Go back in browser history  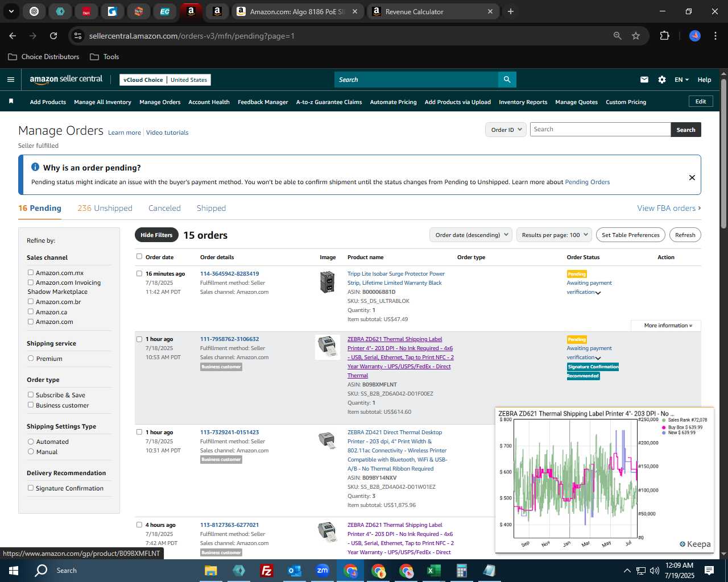[x=13, y=36]
